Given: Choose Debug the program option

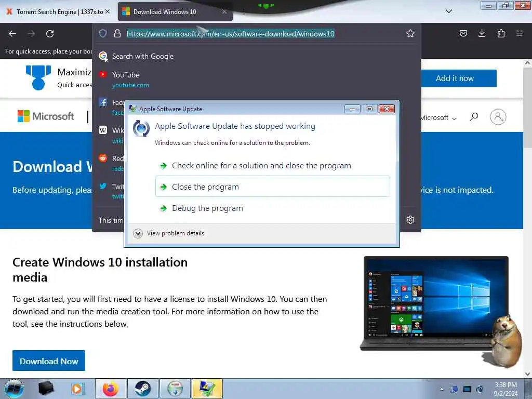Looking at the screenshot, I should tap(273, 208).
